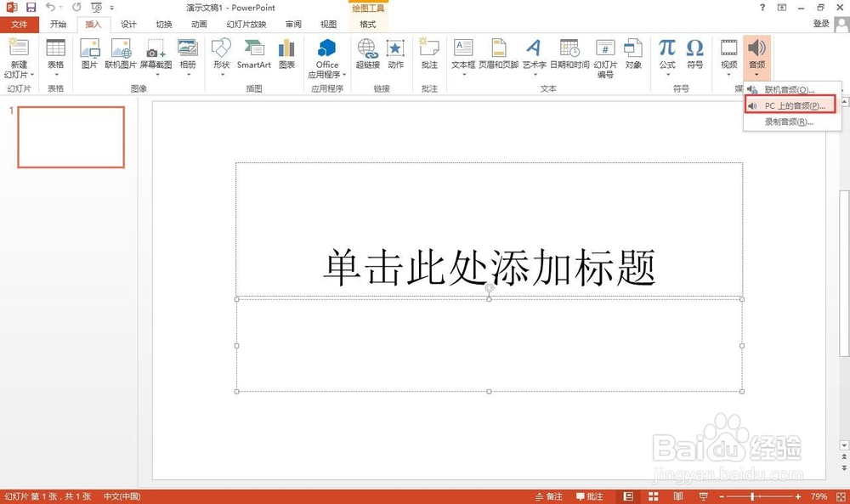
Task: Open the Video (视频) insert menu
Action: tap(728, 56)
